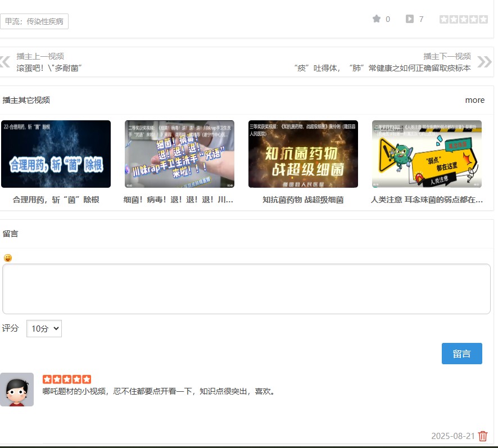This screenshot has width=498, height=448.
Task: Click the first gray rating star at top
Action: point(443,19)
